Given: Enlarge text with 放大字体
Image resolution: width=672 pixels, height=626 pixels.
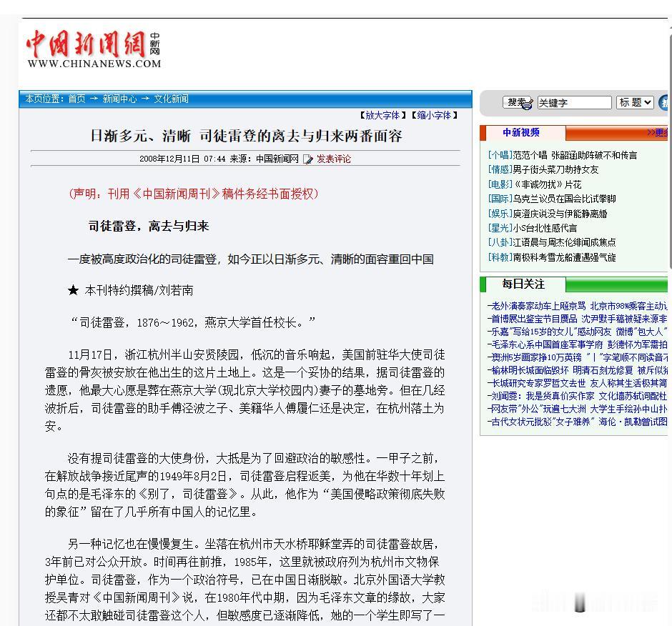Looking at the screenshot, I should [x=382, y=115].
